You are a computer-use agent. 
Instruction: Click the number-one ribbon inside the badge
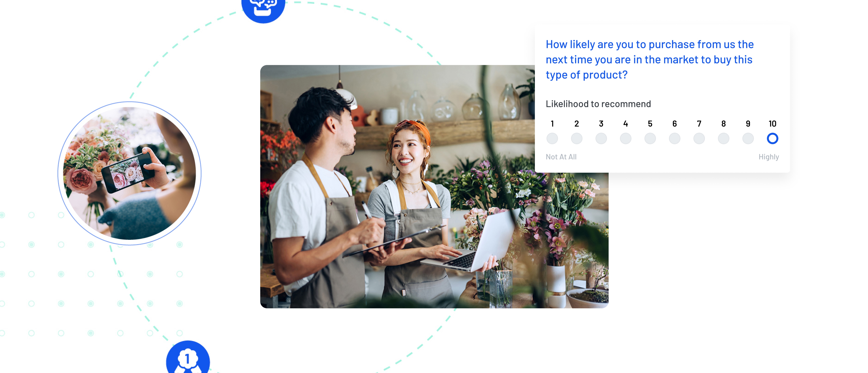coord(188,358)
